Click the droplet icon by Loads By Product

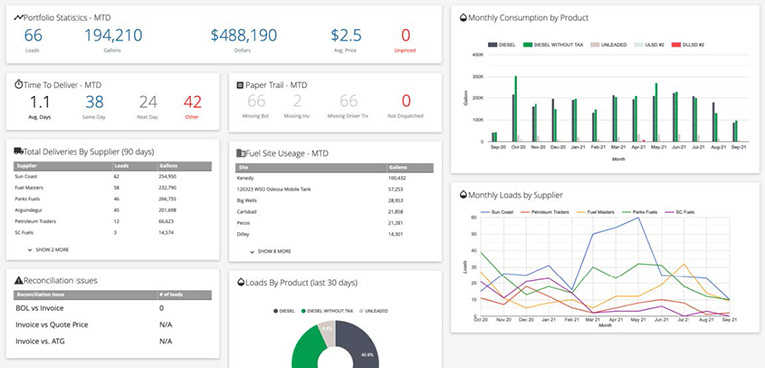tap(241, 282)
